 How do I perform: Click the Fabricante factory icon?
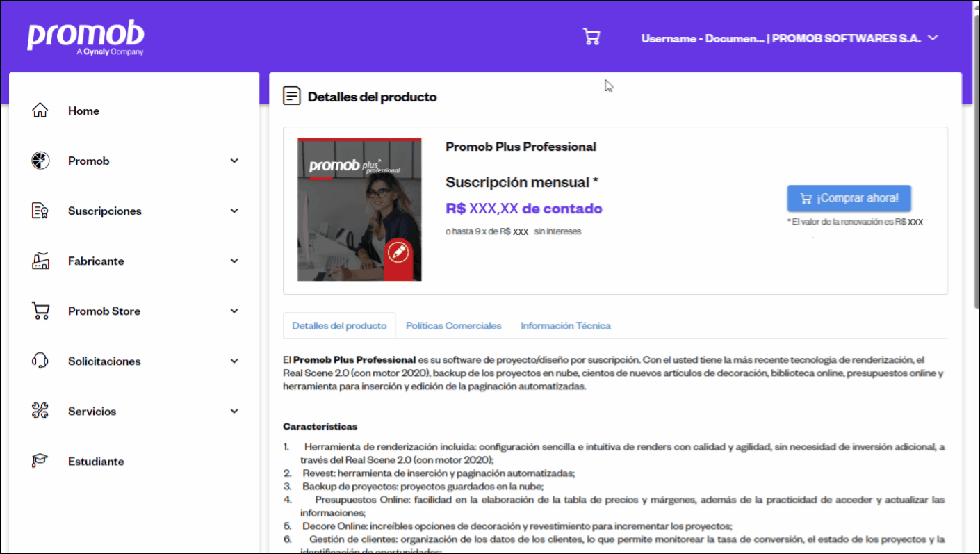click(x=40, y=261)
